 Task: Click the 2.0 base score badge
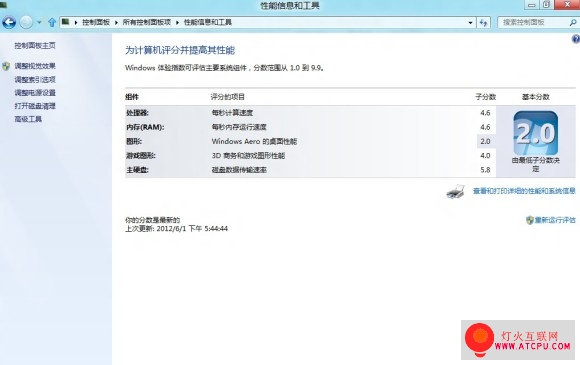click(536, 133)
